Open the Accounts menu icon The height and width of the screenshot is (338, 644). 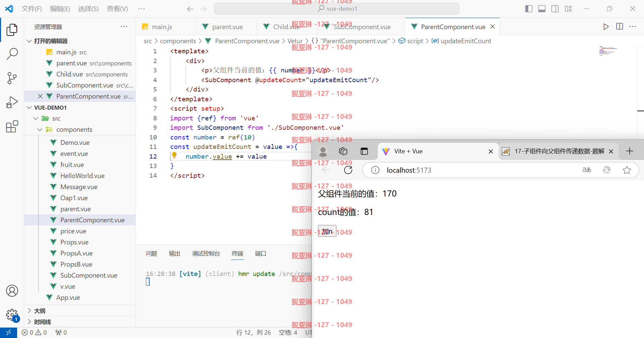tap(12, 291)
